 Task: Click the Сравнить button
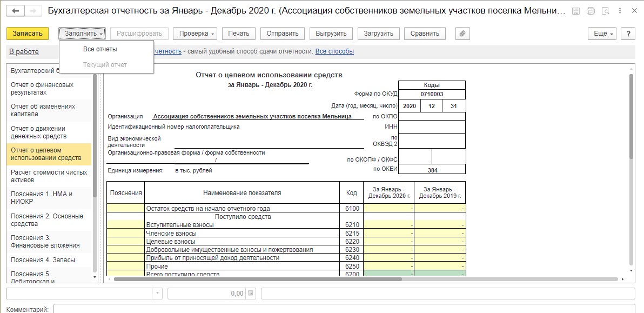coord(425,34)
